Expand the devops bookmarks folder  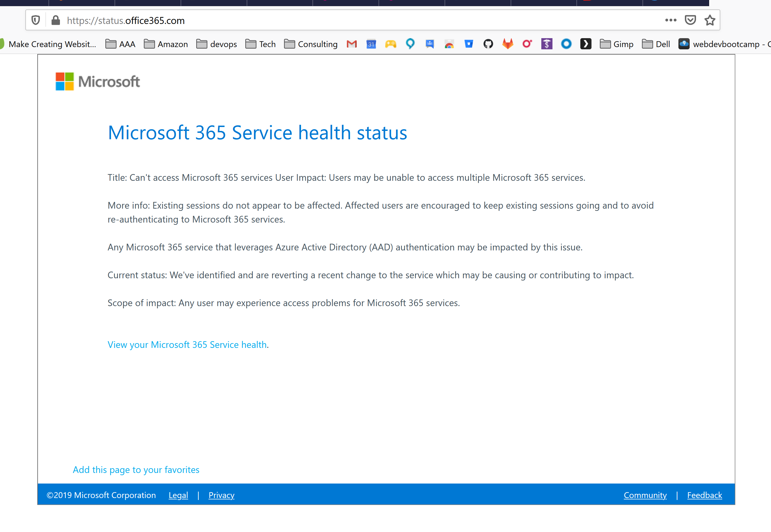(217, 44)
